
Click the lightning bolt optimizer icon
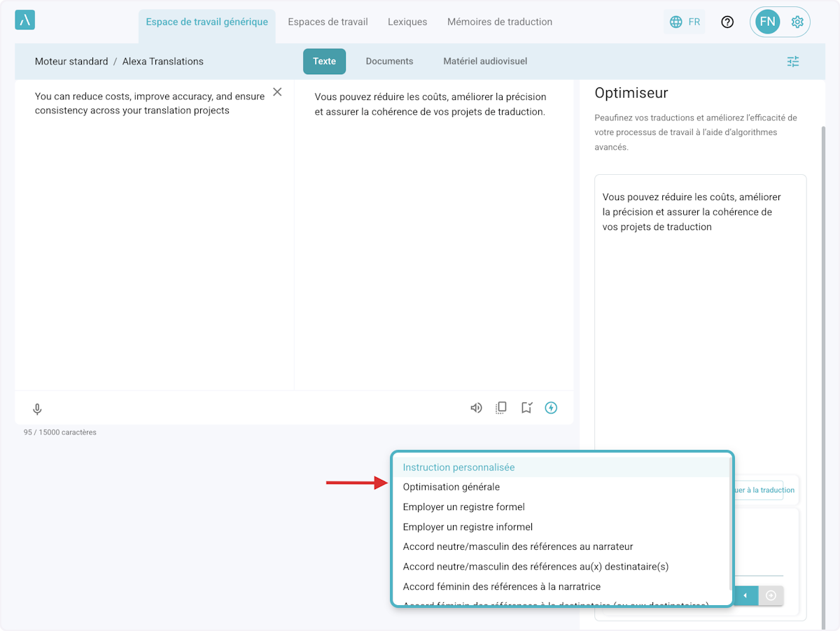(551, 408)
